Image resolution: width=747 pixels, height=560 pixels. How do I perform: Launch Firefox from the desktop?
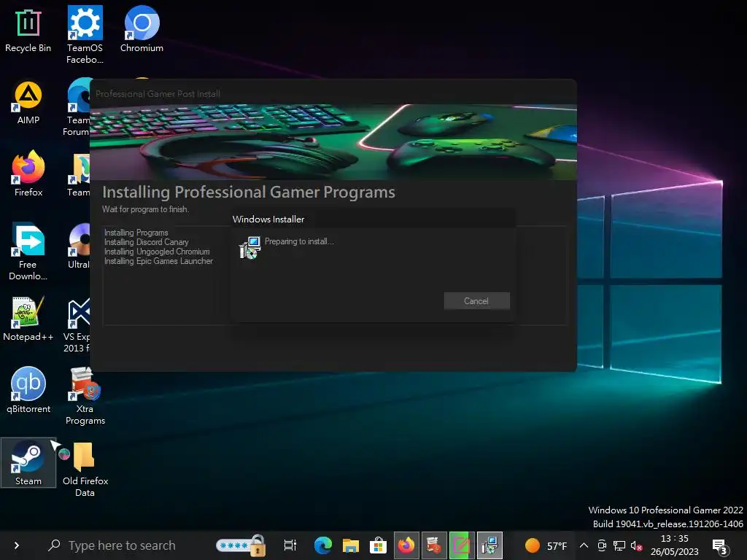(x=28, y=174)
